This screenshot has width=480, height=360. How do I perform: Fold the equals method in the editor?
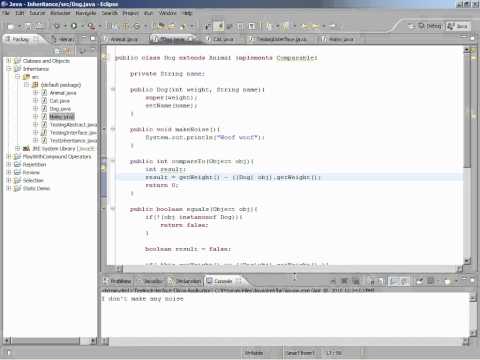pyautogui.click(x=113, y=209)
